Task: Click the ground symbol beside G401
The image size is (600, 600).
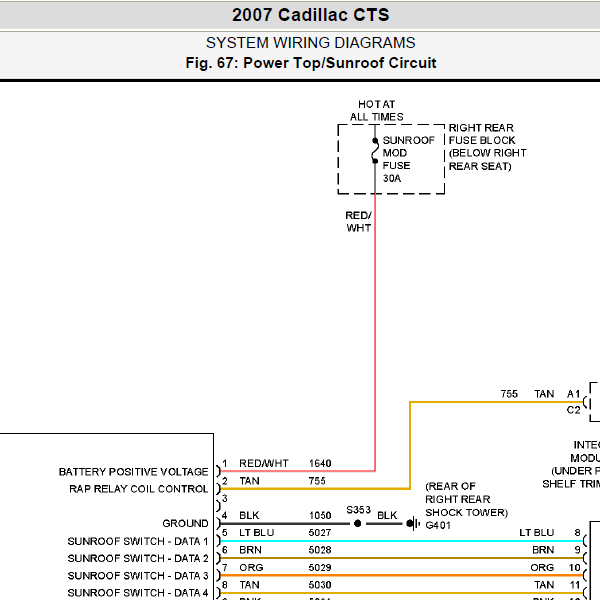Action: [x=413, y=523]
